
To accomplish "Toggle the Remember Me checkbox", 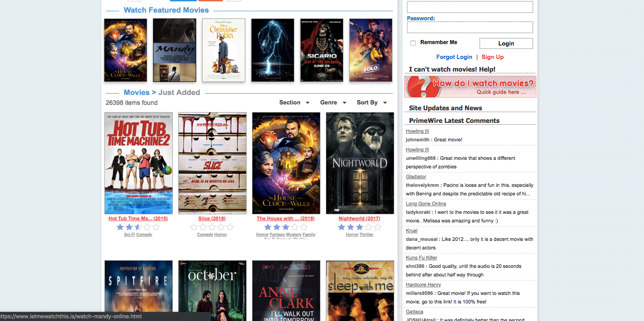I will (413, 43).
